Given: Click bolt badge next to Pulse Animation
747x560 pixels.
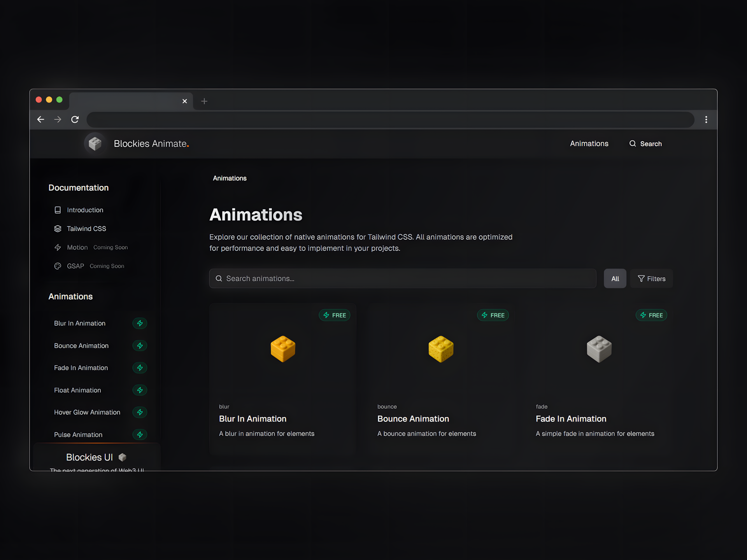Looking at the screenshot, I should pyautogui.click(x=140, y=435).
